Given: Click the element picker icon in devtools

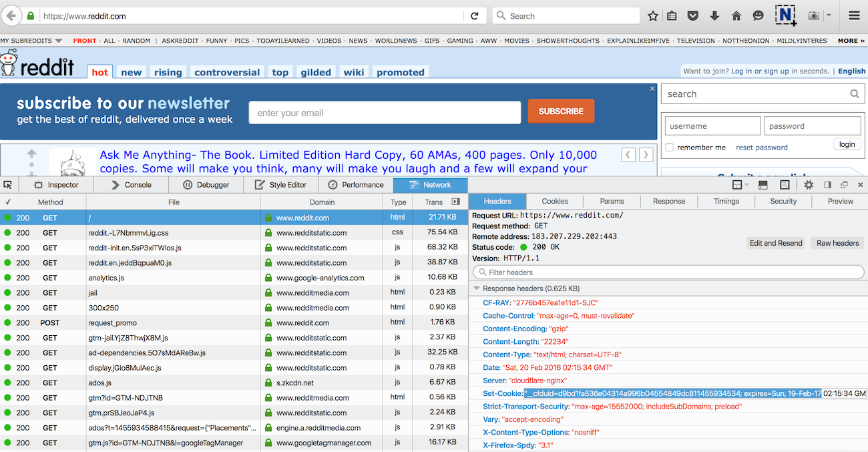Looking at the screenshot, I should [8, 185].
